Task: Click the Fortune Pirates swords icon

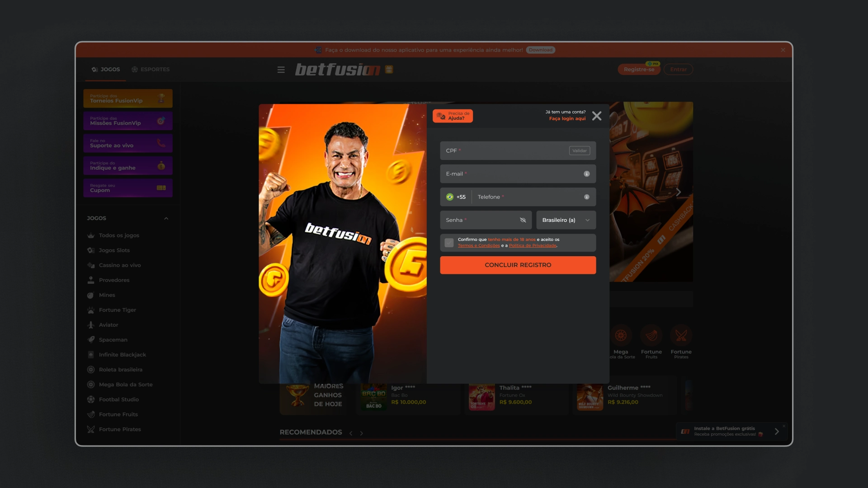Action: tap(90, 429)
